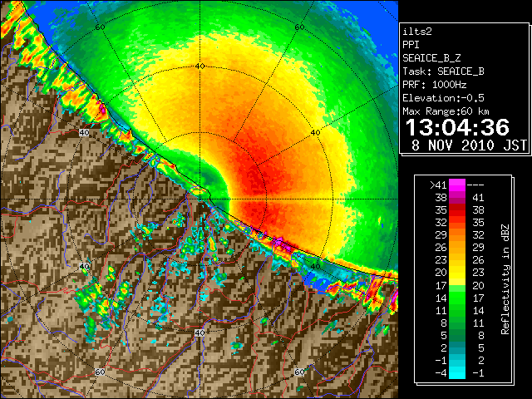
Task: Click the '8 NOV 2010 JST' date
Action: pos(469,145)
